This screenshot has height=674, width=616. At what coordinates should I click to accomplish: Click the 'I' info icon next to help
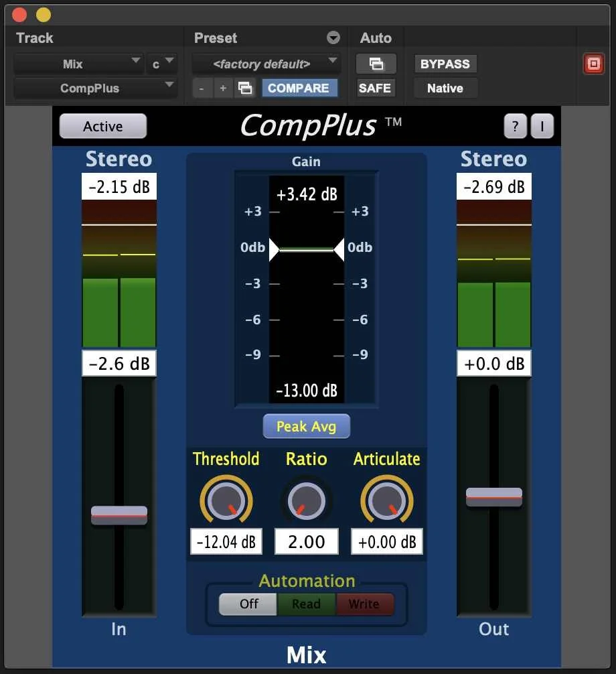click(542, 126)
